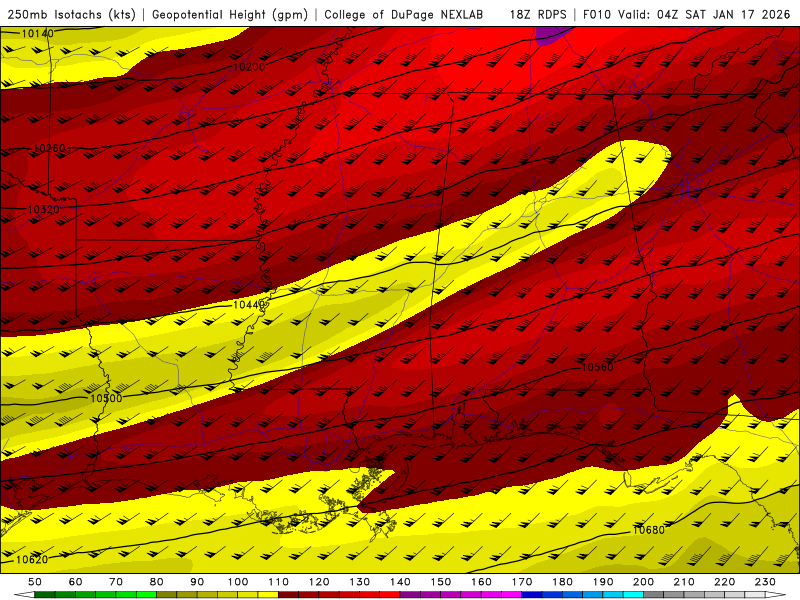Viewport: 800px width, 600px height.
Task: Click the 220 value on the color scale
Action: coord(724,582)
